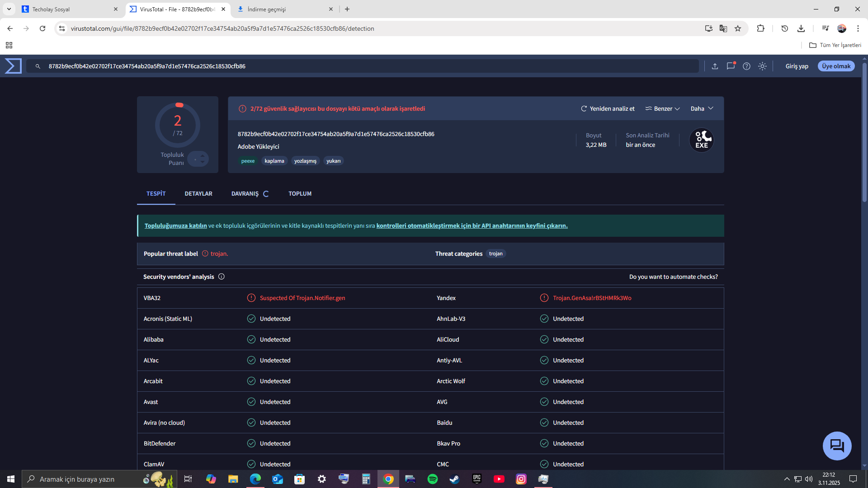Switch to the TESPİT tab
The width and height of the screenshot is (868, 488).
coord(156,193)
